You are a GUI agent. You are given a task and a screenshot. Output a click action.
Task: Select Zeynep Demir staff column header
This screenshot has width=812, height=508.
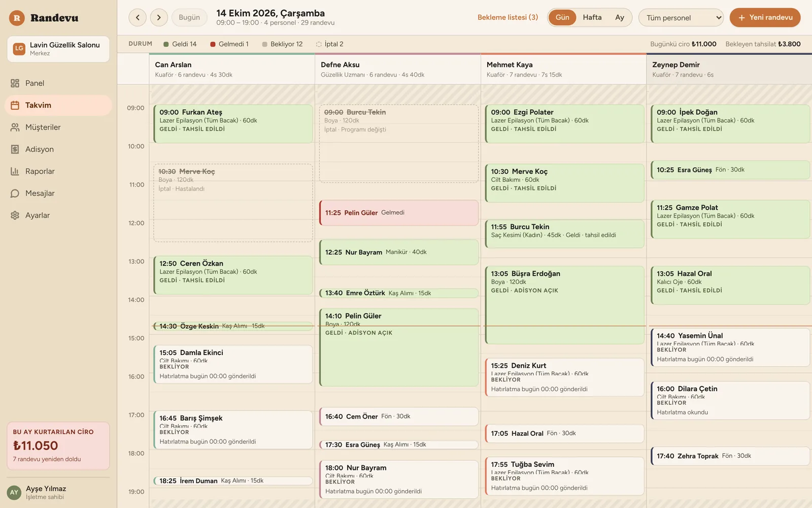coord(729,69)
